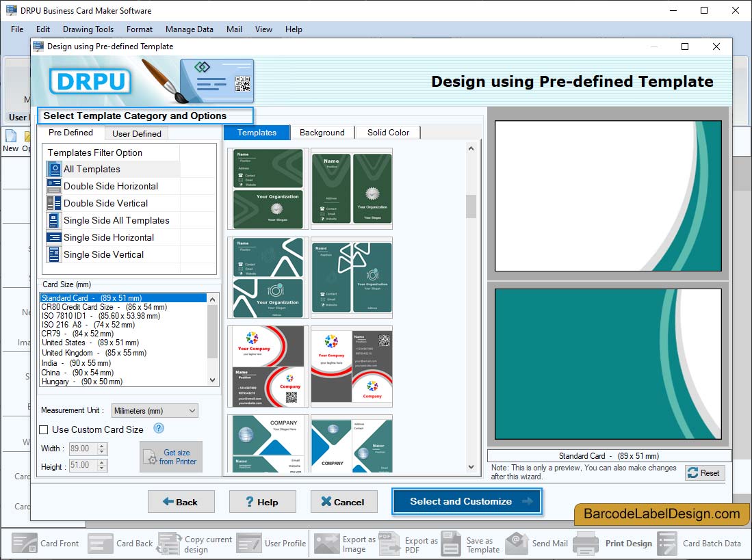Click the Card Front toolbar icon
The image size is (752, 560).
point(24,543)
